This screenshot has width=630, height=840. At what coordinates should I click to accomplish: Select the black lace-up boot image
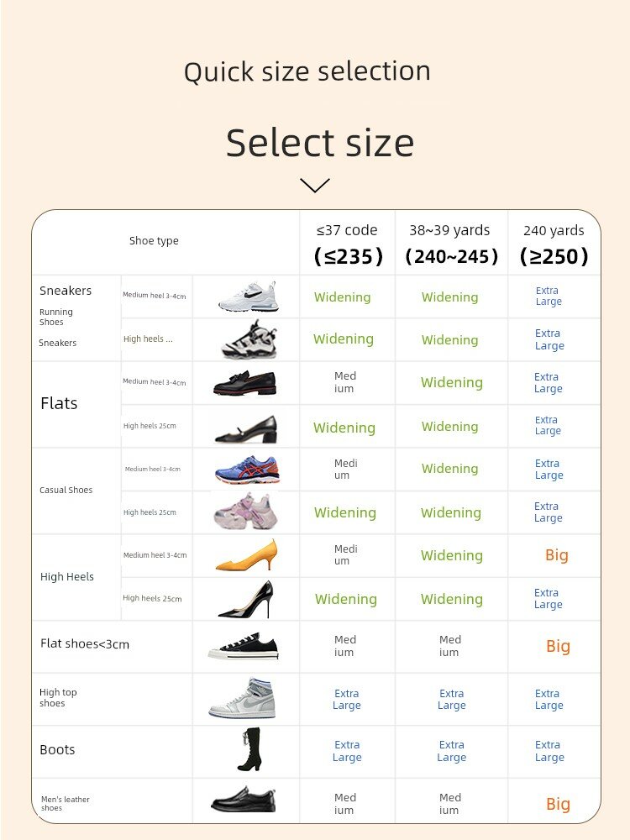249,749
